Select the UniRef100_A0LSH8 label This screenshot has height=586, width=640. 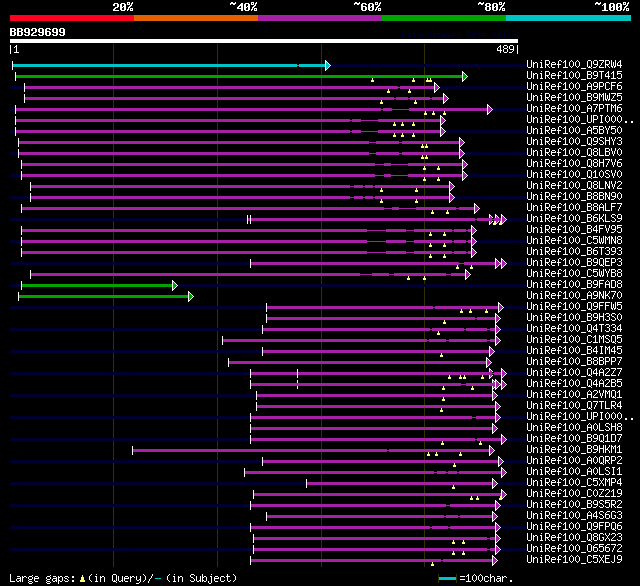tap(574, 428)
